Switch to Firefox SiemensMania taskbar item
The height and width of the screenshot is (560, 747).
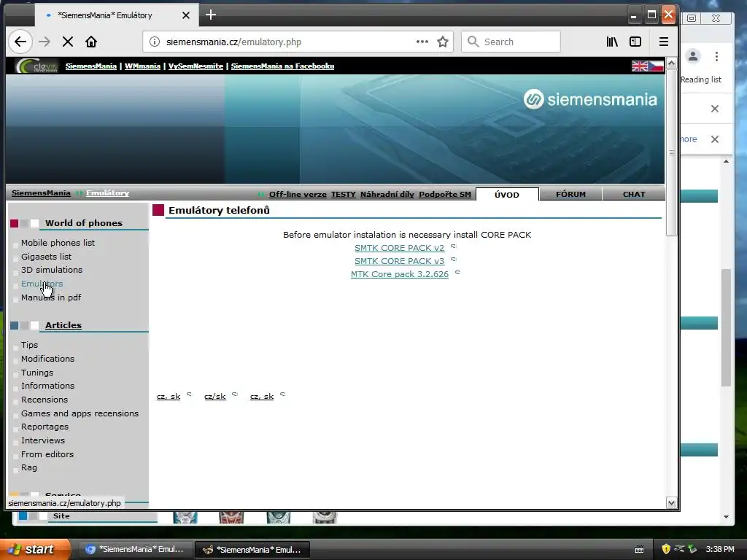252,550
